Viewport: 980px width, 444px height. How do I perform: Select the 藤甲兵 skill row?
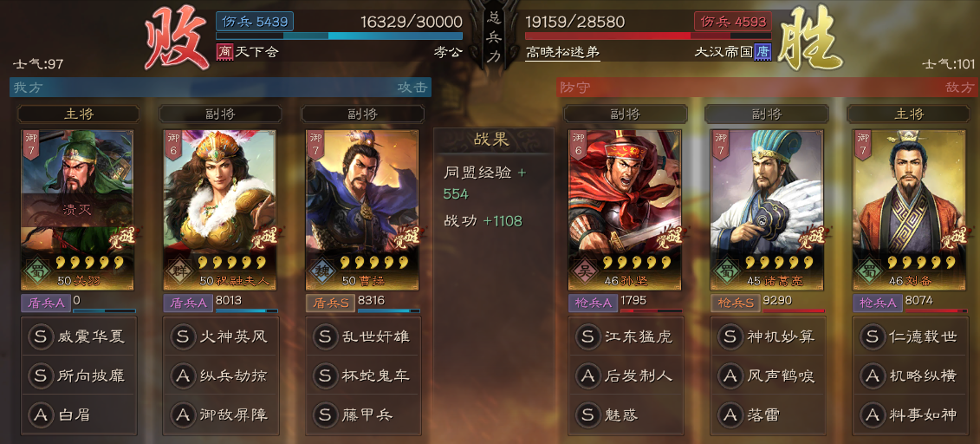[x=363, y=415]
